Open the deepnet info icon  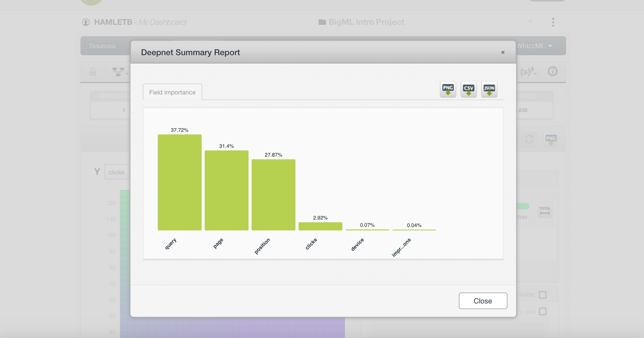552,71
